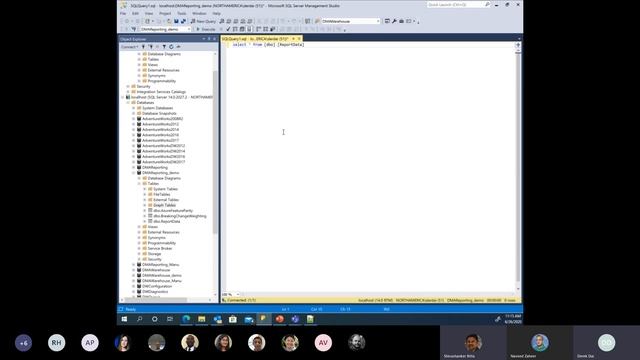This screenshot has width=640, height=360.
Task: Open the DMAWarehouse find combo box in toolbar
Action: click(x=351, y=21)
